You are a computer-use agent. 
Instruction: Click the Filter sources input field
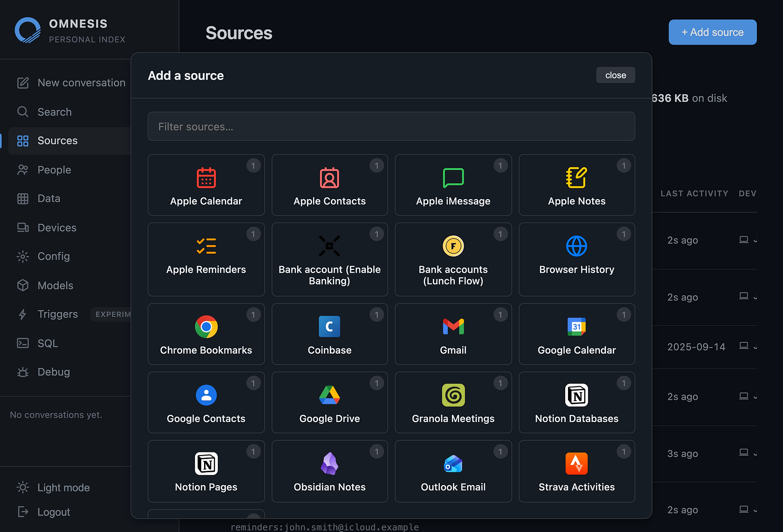coord(391,127)
